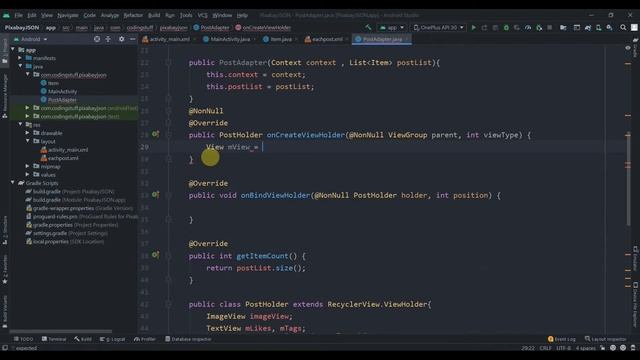The image size is (640, 360).
Task: Open the Profiler tool window
Action: coord(145,339)
